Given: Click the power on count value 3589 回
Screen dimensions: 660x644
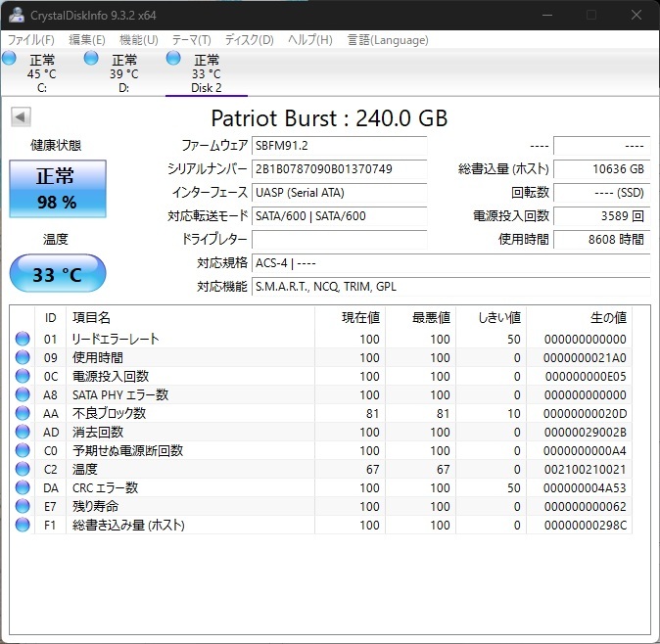Looking at the screenshot, I should coord(602,216).
